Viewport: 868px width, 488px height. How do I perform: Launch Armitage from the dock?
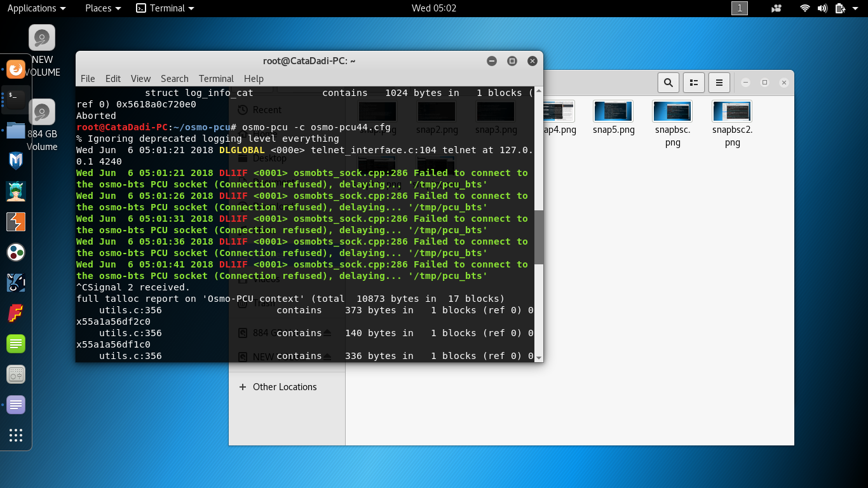click(x=16, y=191)
